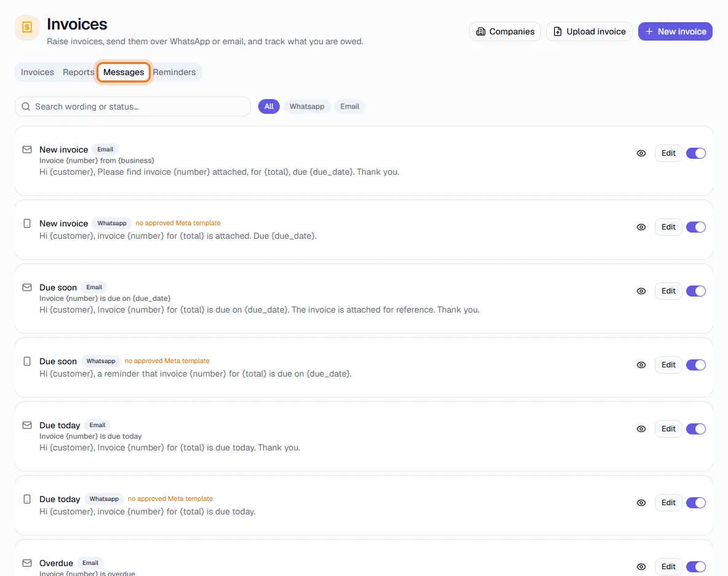The width and height of the screenshot is (728, 576).
Task: Preview Overdue Email with eye icon
Action: pos(641,567)
